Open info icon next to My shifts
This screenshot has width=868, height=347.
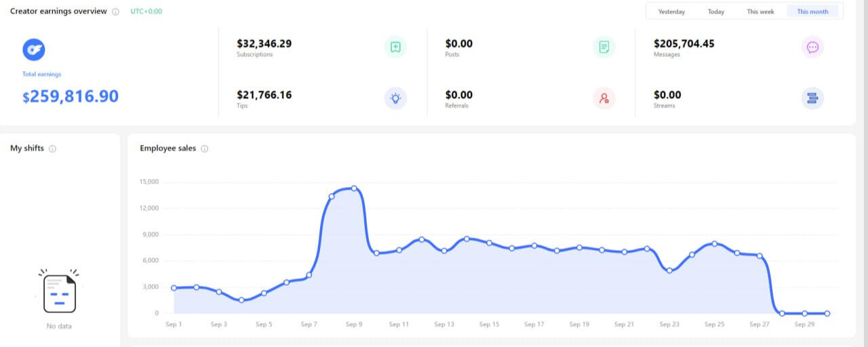click(52, 148)
